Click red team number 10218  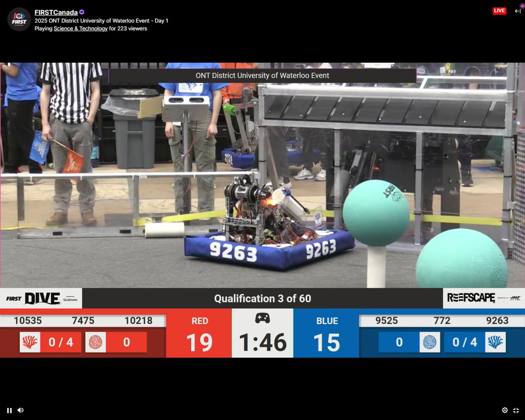tap(139, 321)
